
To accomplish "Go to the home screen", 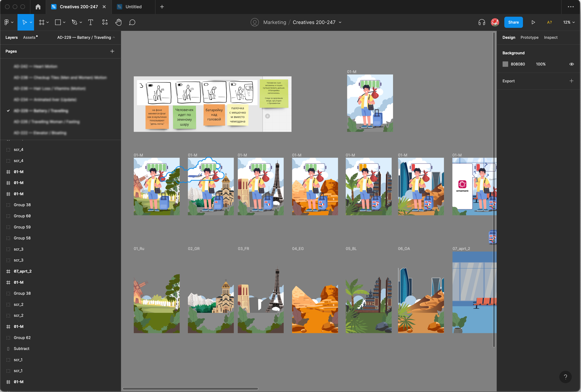I will [x=38, y=7].
